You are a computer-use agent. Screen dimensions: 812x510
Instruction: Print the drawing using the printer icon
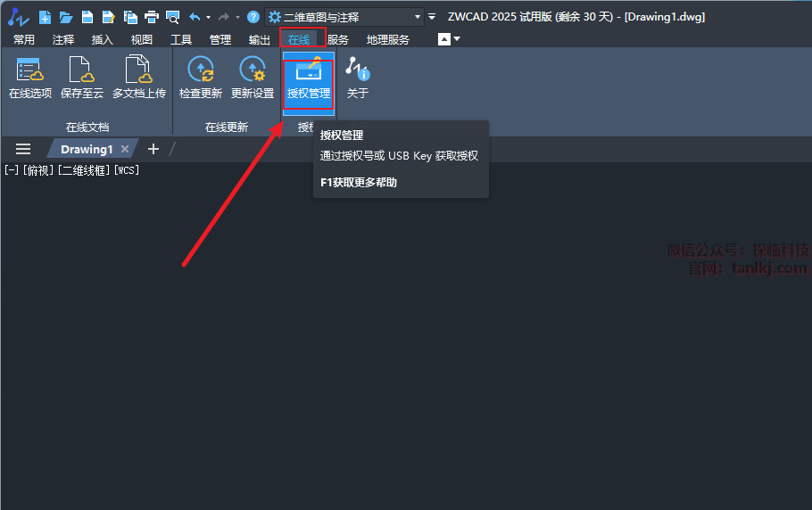pos(151,17)
